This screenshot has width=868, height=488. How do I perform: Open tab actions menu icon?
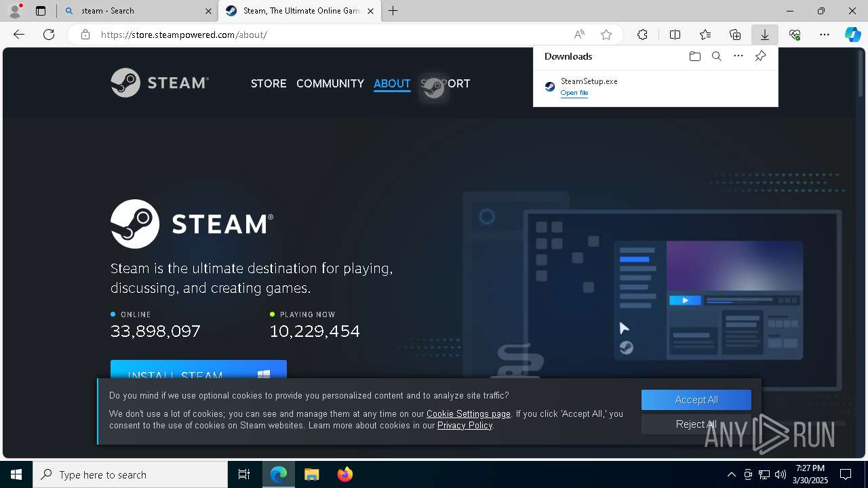click(41, 11)
